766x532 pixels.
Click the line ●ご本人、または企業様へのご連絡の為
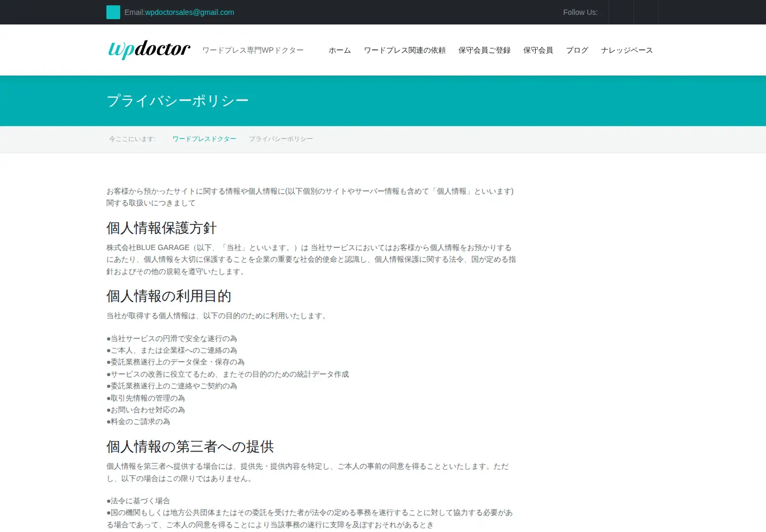172,350
